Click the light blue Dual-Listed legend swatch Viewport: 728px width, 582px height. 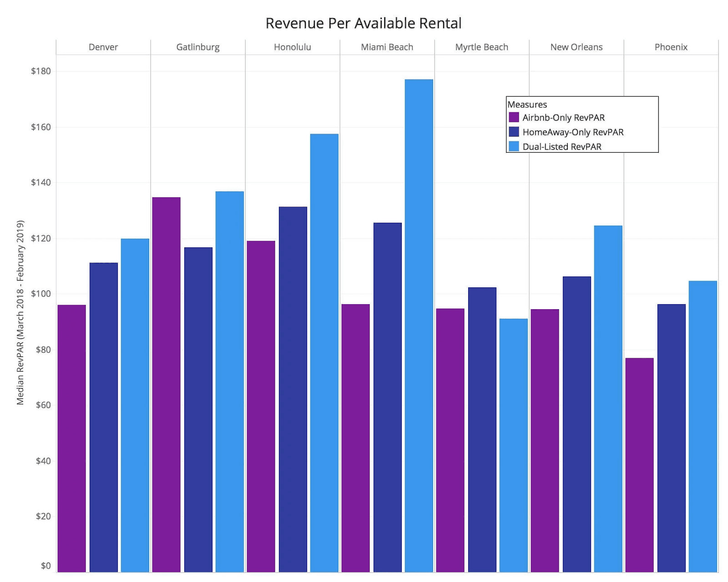pyautogui.click(x=514, y=146)
